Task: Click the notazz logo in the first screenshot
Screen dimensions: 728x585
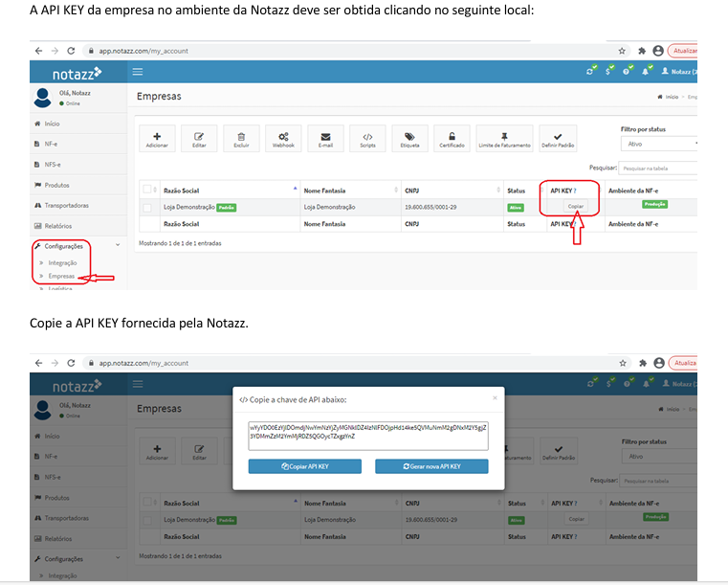Action: coord(77,73)
